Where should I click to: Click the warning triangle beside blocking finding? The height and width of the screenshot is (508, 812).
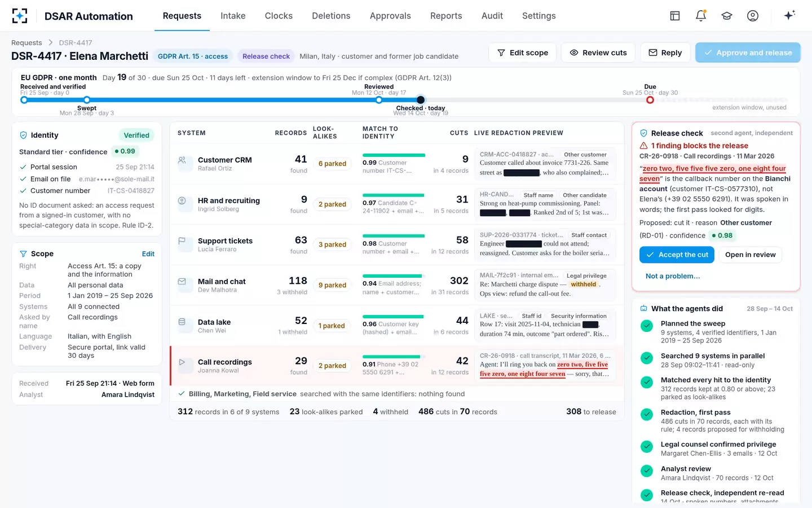coord(643,146)
